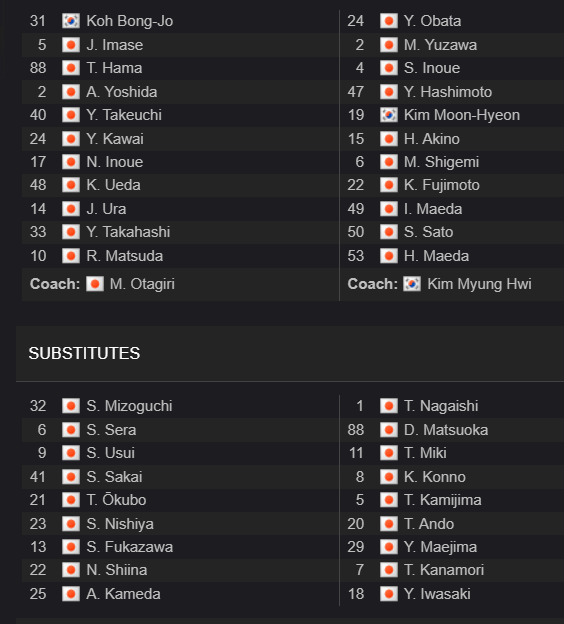Open player Koh Bong-Jo profile
Screen dimensions: 564x624
pos(130,21)
